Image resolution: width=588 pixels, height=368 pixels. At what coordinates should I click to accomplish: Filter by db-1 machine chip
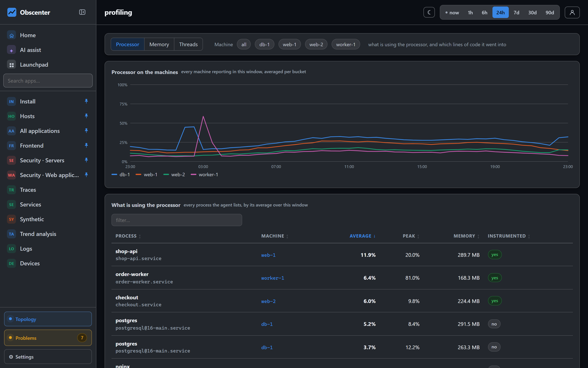click(264, 44)
